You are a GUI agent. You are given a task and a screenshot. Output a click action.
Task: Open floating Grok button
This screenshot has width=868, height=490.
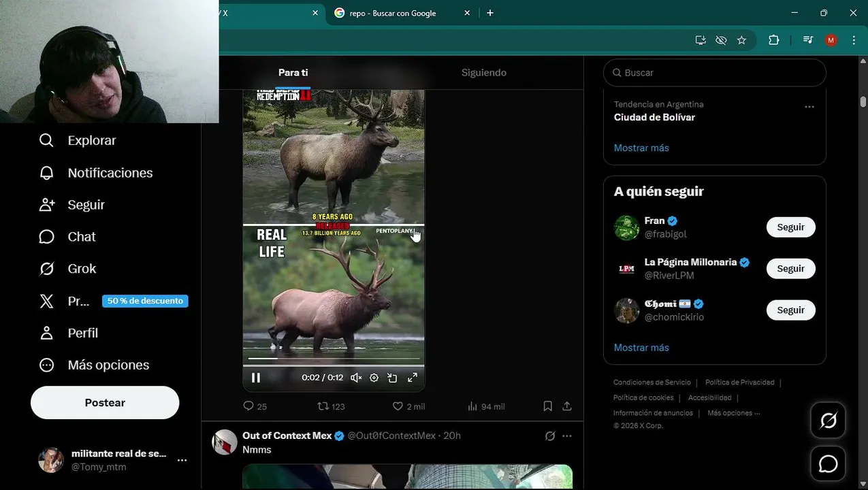point(829,421)
